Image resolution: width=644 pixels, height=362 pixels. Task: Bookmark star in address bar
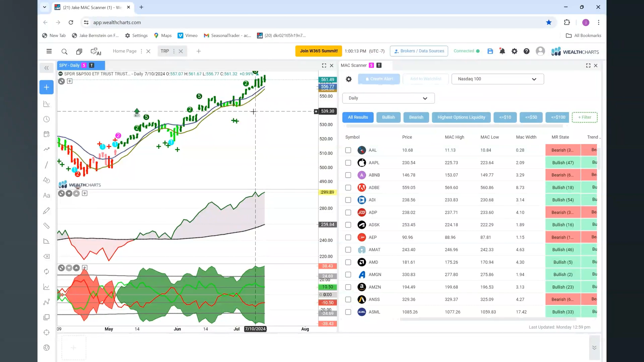click(x=549, y=22)
